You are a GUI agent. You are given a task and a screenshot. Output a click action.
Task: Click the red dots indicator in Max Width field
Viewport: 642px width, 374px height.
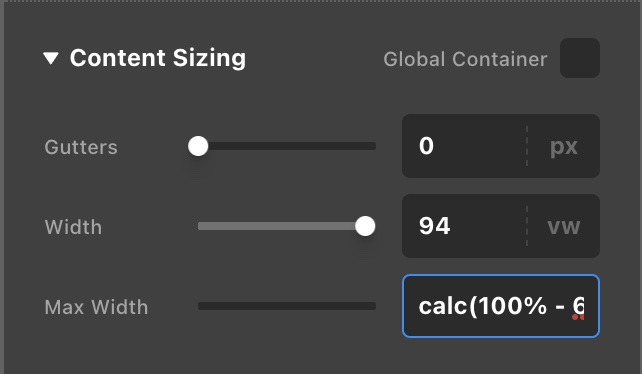(x=578, y=317)
